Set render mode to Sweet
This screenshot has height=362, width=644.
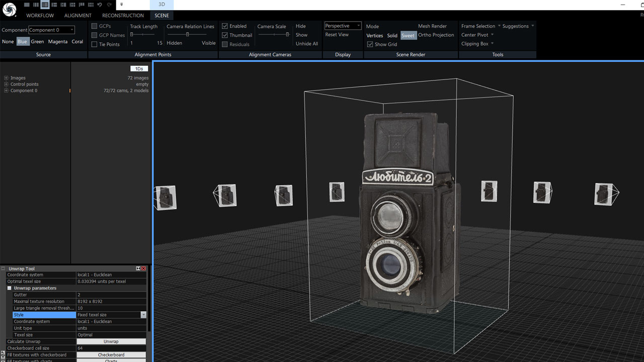(x=408, y=36)
